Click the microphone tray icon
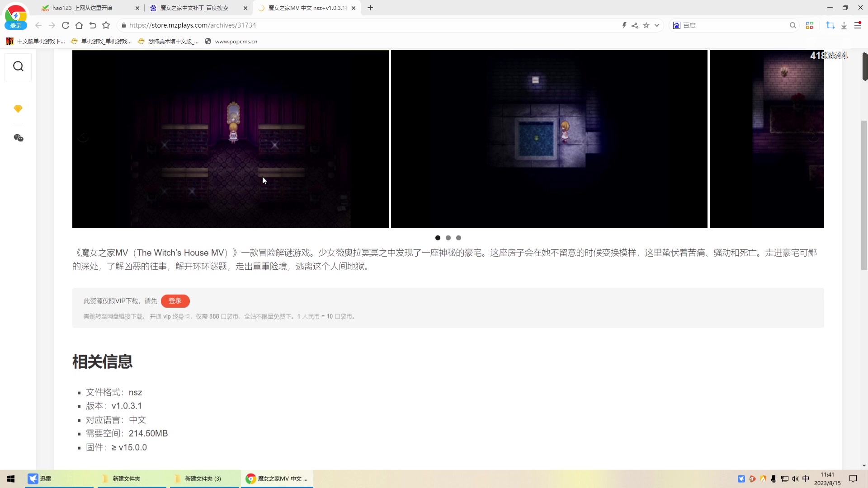Image resolution: width=868 pixels, height=488 pixels. click(x=774, y=479)
